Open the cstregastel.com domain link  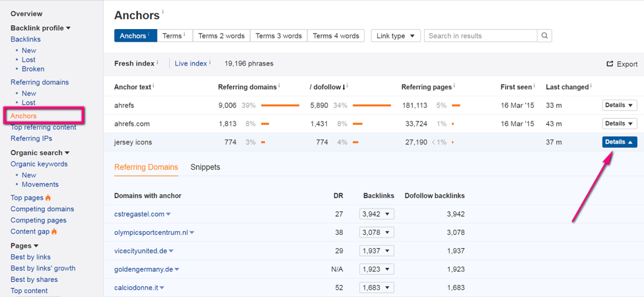139,214
